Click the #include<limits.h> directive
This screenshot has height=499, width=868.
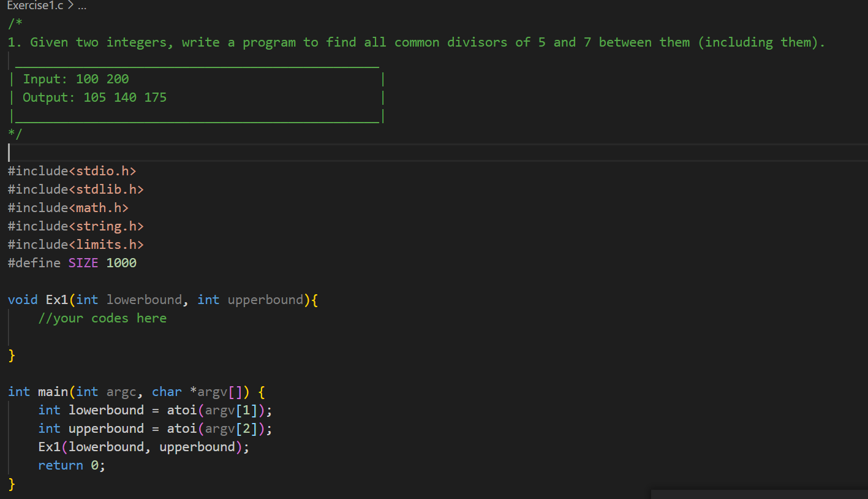[x=75, y=244]
